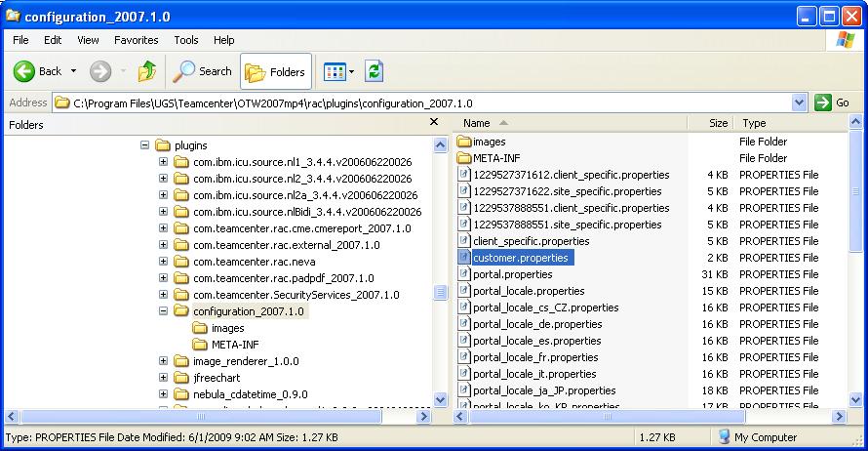This screenshot has width=868, height=451.
Task: Click portal_locale_fr.properties file icon
Action: click(x=464, y=357)
